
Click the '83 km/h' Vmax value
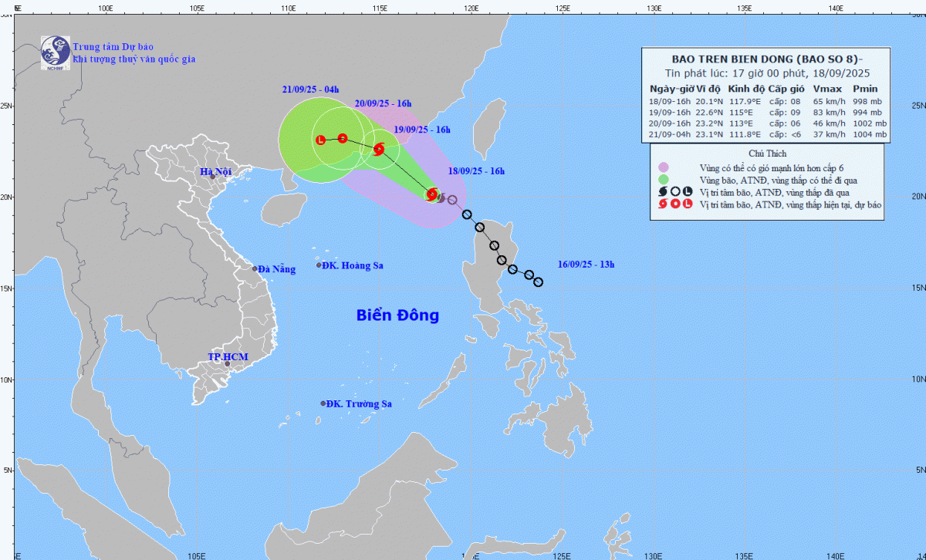point(828,112)
